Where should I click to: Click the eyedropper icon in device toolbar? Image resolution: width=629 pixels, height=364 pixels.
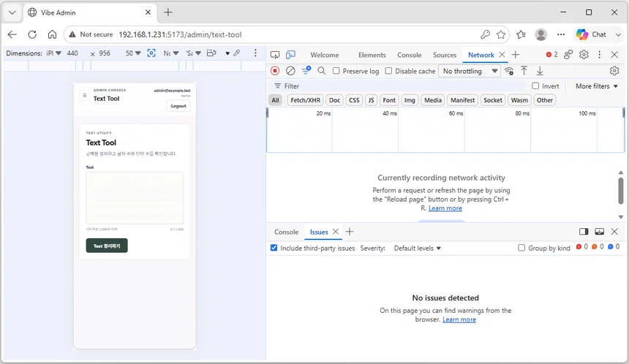point(237,53)
